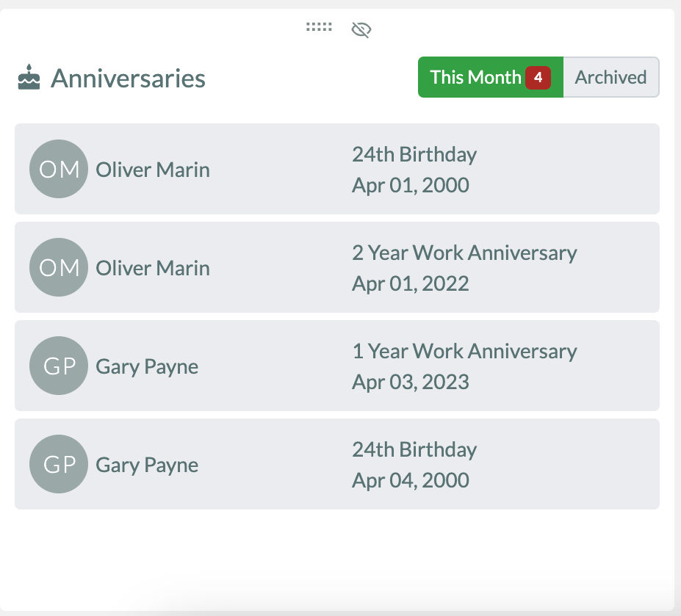Click the OM avatar on the work anniversary row
Viewport: 681px width, 616px height.
pyautogui.click(x=59, y=267)
